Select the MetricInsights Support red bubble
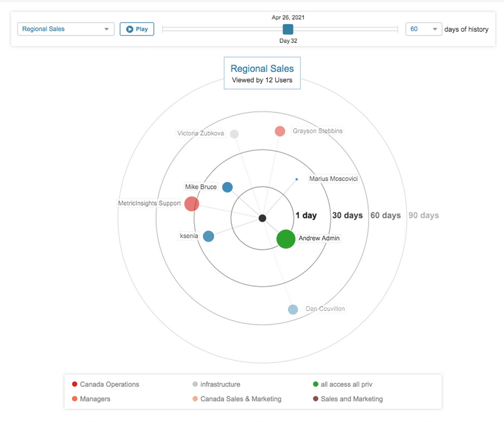This screenshot has width=504, height=422. [192, 204]
